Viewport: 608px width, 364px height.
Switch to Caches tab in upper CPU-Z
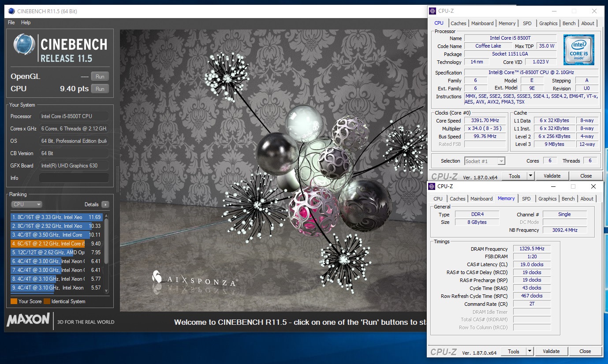point(459,23)
